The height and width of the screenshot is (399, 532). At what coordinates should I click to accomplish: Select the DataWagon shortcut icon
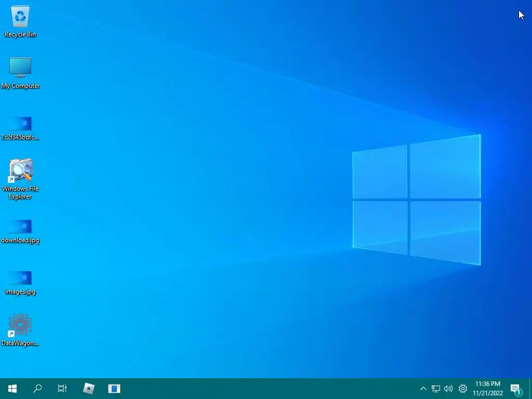pyautogui.click(x=20, y=329)
